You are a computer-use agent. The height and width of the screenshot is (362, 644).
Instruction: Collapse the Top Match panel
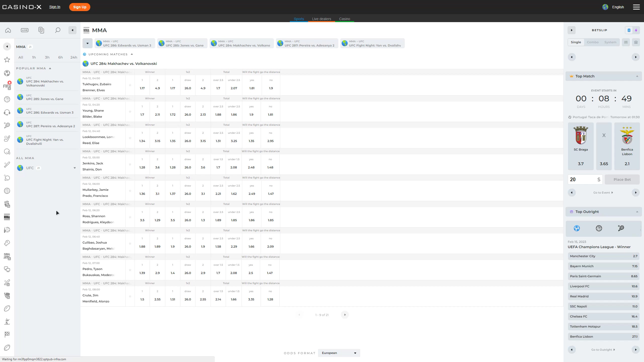(637, 76)
